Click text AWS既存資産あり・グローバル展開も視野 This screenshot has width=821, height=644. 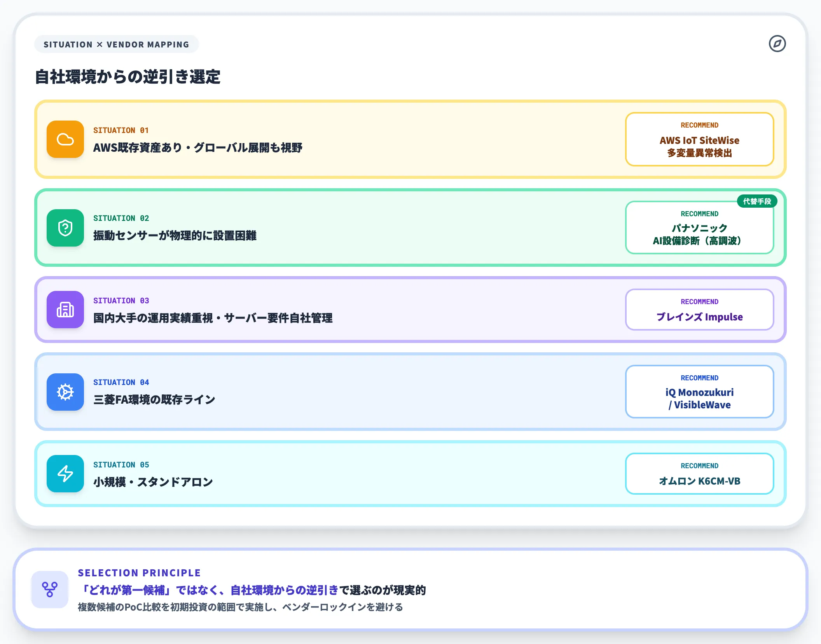197,148
